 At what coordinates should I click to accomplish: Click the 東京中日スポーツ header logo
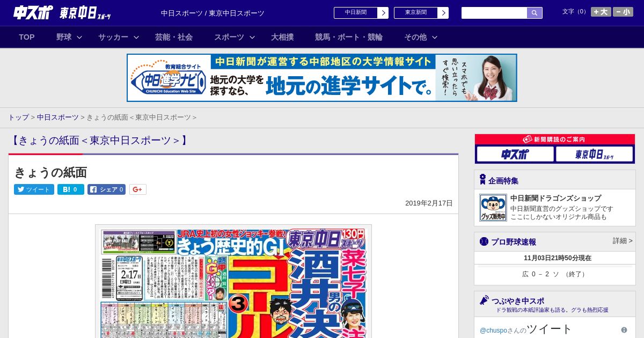tap(85, 13)
